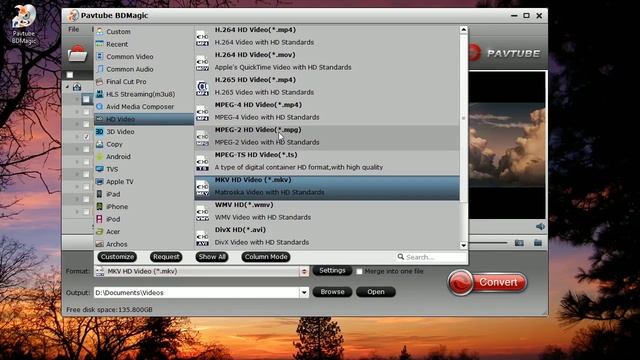The width and height of the screenshot is (640, 360).
Task: Select Acer category
Action: tap(144, 231)
